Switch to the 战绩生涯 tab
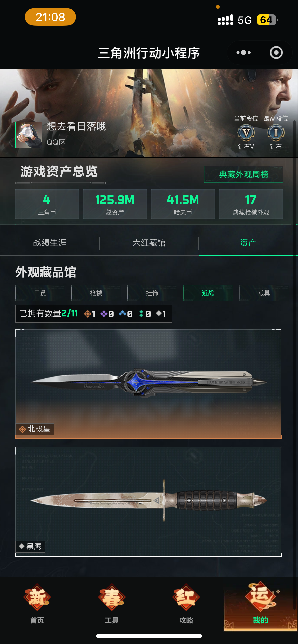 point(50,243)
